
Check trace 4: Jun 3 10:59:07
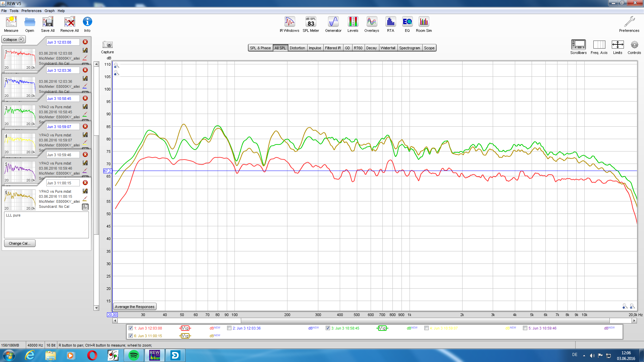click(x=427, y=328)
